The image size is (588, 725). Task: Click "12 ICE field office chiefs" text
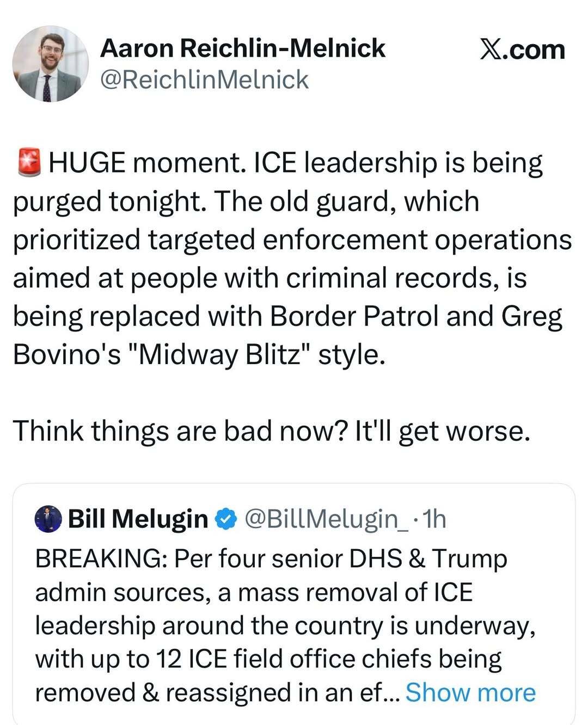(x=294, y=659)
